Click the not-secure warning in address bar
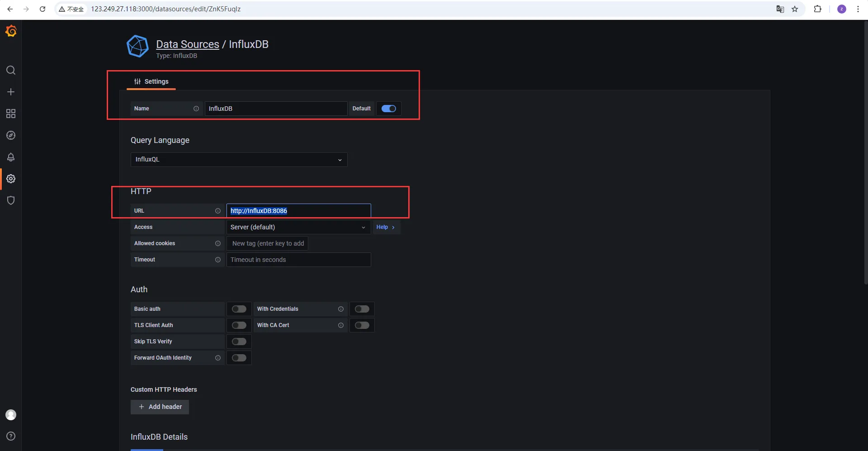868x451 pixels. point(71,9)
